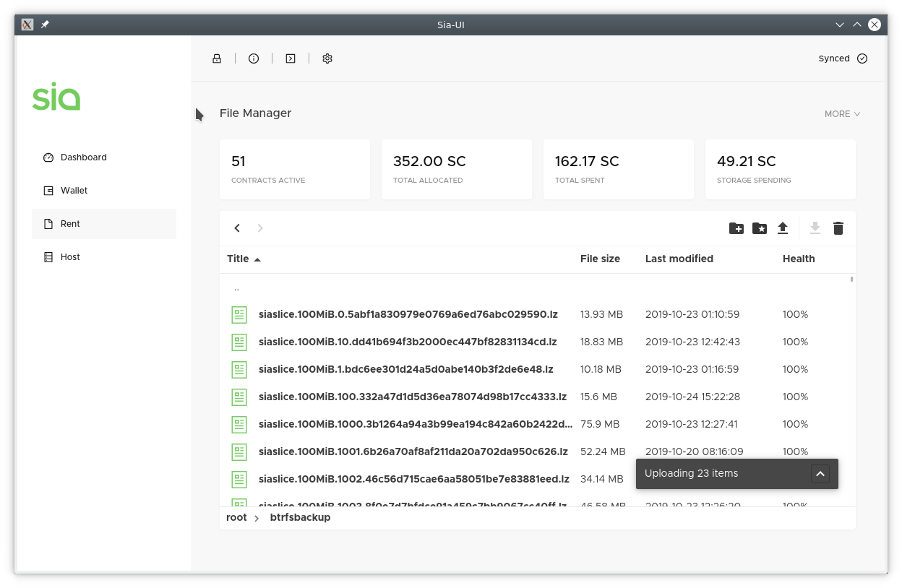
Task: Click file icon for siaslice.100MiB.100.332a row
Action: pyautogui.click(x=239, y=397)
